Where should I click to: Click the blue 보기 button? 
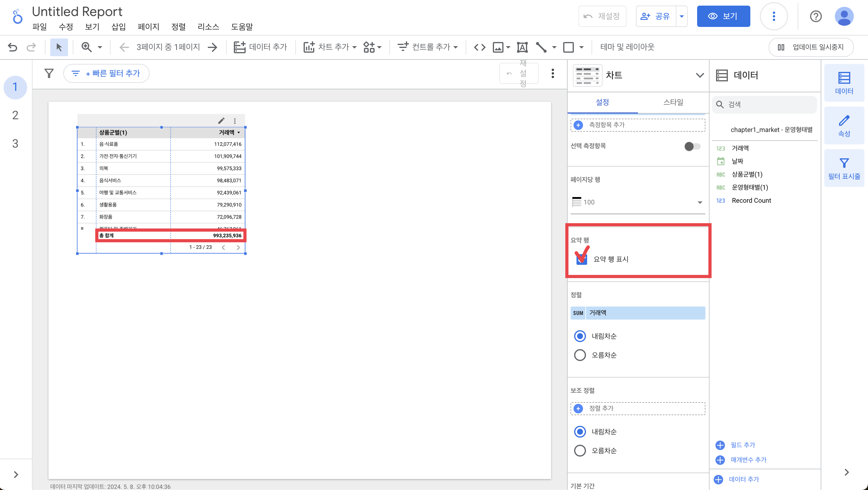pos(723,16)
